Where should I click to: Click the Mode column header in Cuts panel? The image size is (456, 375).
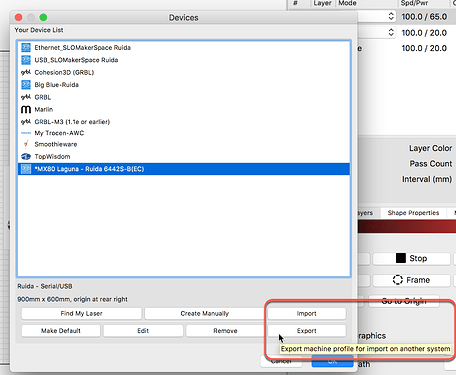[x=347, y=3]
